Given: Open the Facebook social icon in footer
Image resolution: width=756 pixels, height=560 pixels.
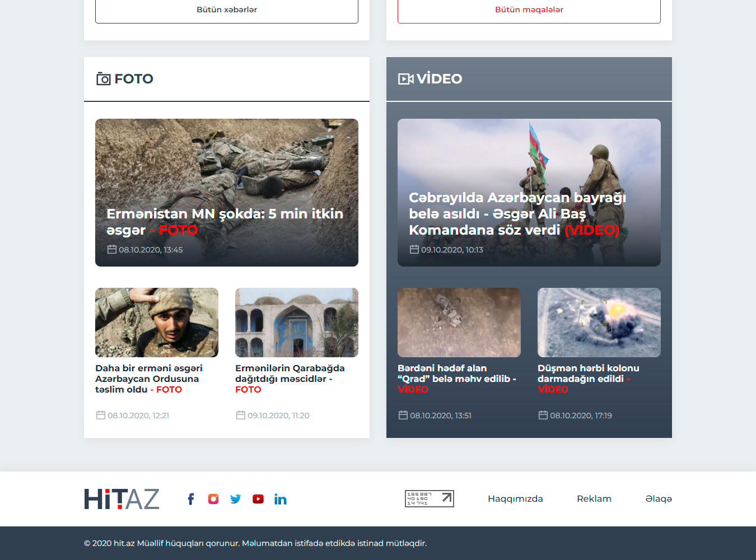Looking at the screenshot, I should (191, 499).
